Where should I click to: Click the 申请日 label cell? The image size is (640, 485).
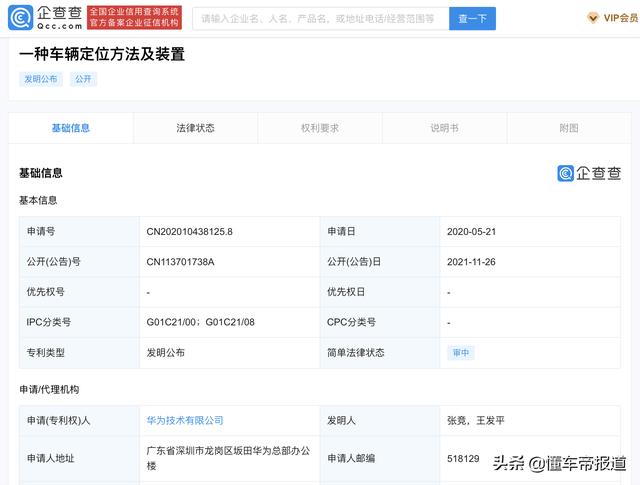(x=380, y=231)
